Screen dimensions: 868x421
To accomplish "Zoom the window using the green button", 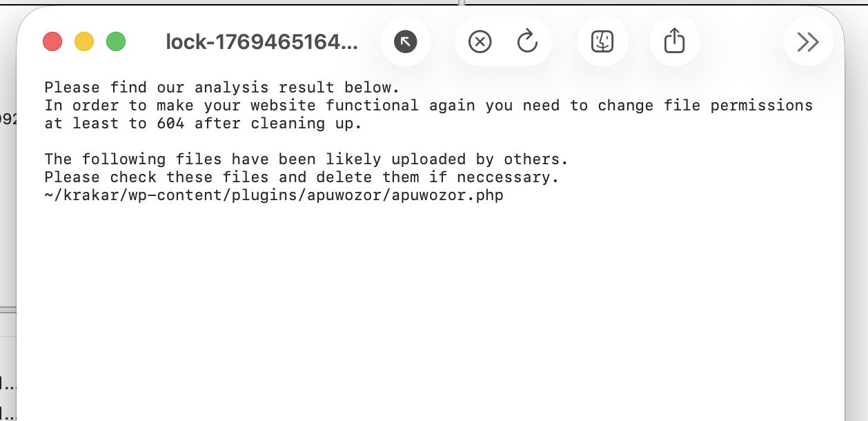I will coord(116,42).
